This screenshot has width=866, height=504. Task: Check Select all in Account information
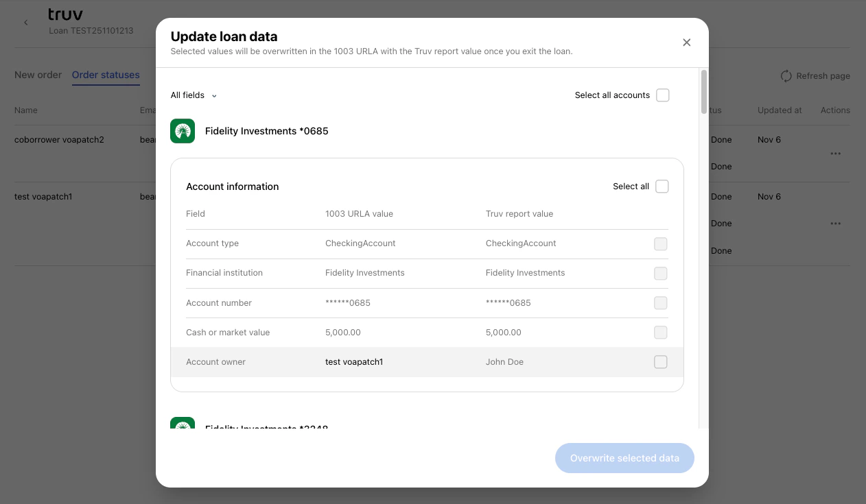[x=662, y=186]
